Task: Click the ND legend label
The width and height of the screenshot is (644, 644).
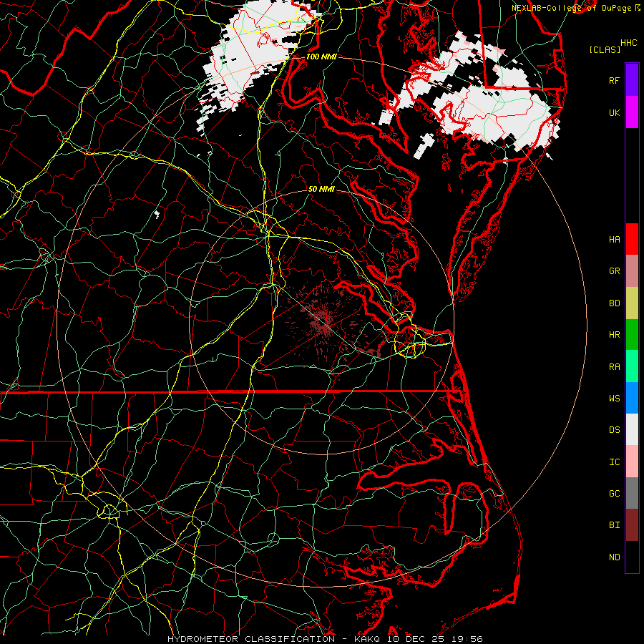Action: coord(614,557)
